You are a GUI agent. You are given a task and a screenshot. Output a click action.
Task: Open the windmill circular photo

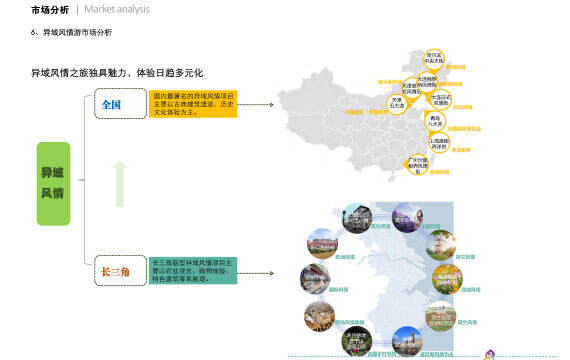441,245
